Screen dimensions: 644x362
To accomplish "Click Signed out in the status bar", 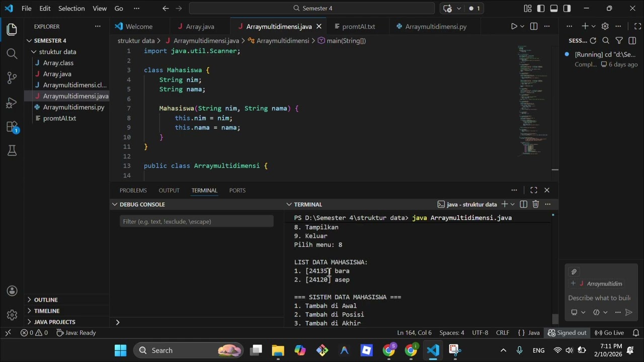I will (x=567, y=332).
